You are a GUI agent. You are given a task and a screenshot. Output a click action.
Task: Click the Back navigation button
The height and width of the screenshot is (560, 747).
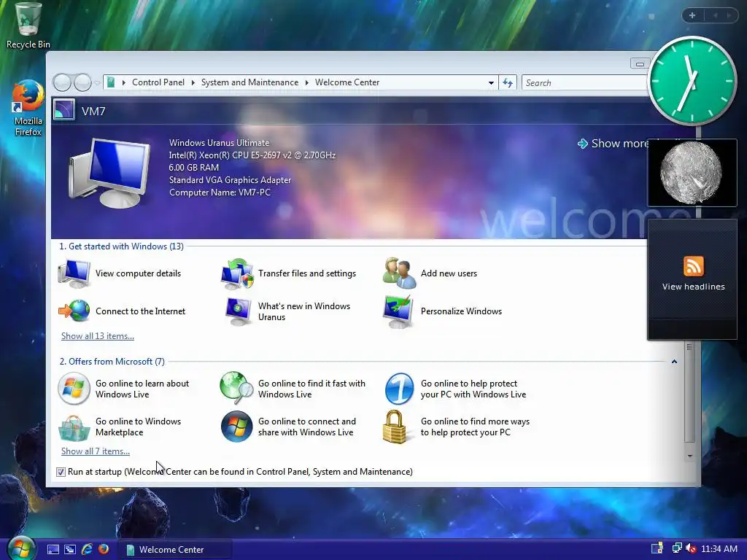tap(63, 83)
